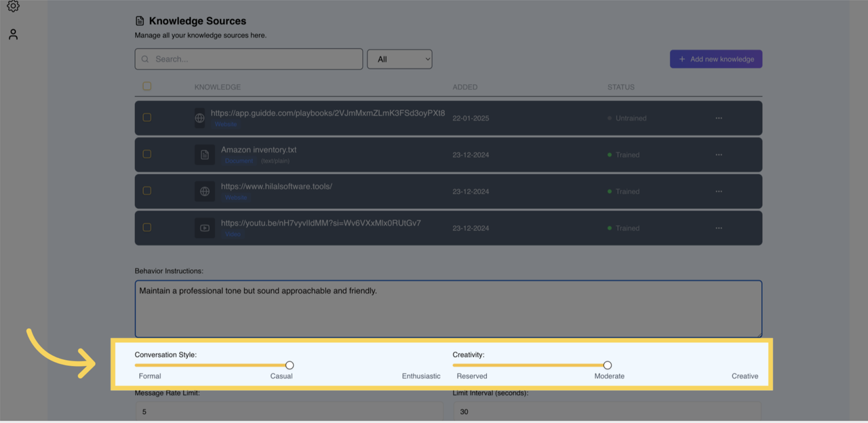Click the Add new knowledge button
Viewport: 868px width, 423px height.
pos(716,59)
